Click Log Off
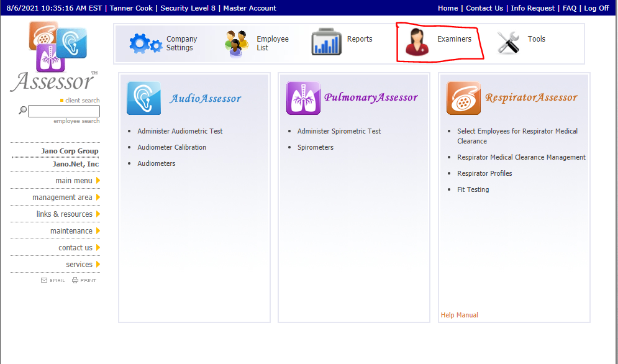 [596, 8]
